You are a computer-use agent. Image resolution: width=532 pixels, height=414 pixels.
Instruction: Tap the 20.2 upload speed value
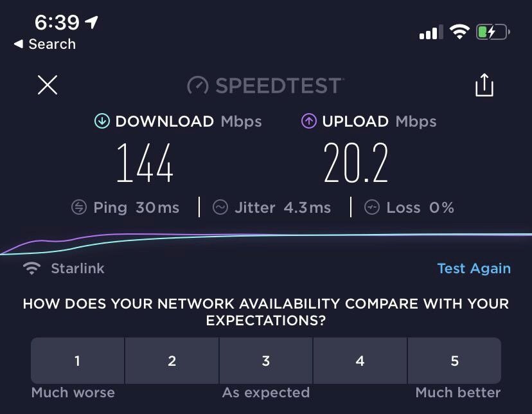[x=355, y=163]
